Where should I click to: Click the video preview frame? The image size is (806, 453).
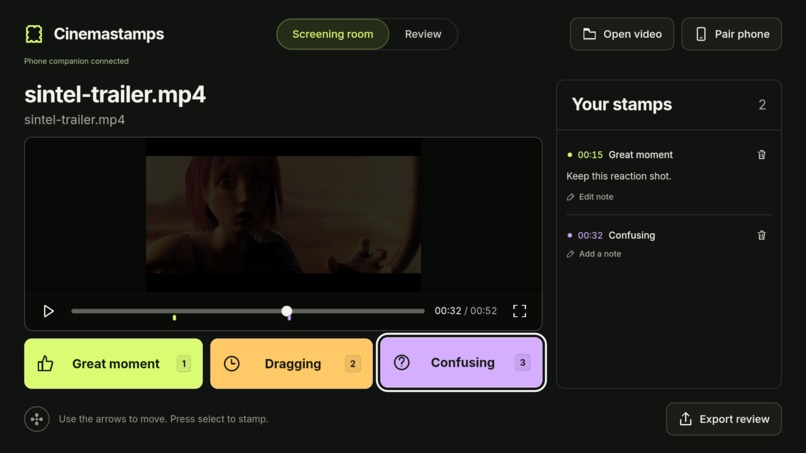click(283, 214)
